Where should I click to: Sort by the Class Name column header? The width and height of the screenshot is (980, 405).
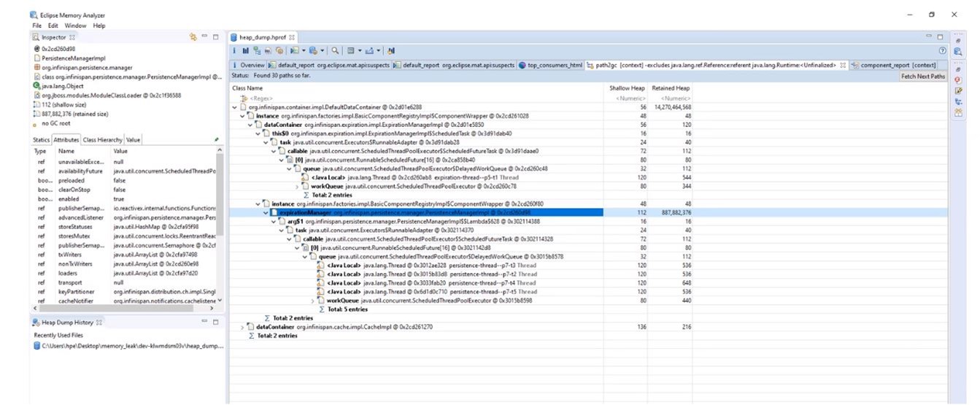(x=416, y=88)
